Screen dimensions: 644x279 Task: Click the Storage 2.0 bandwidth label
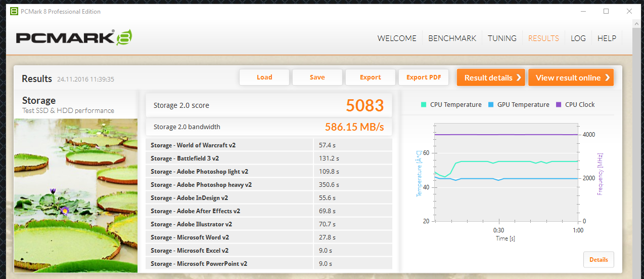click(x=187, y=127)
